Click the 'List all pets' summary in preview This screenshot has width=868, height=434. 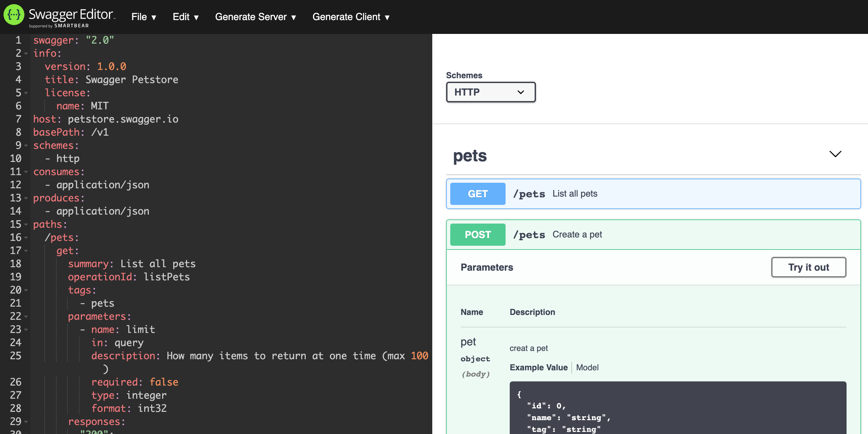click(x=575, y=194)
